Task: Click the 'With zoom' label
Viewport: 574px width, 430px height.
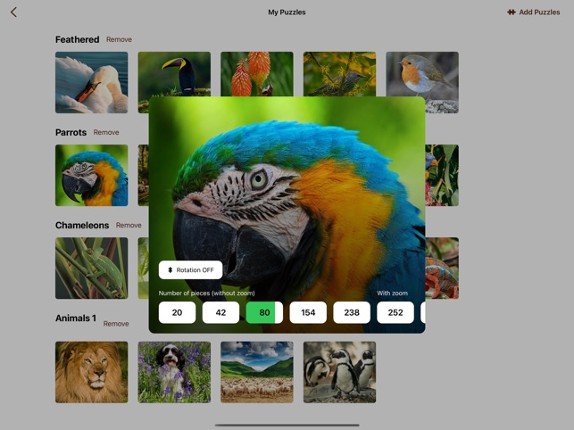Action: pos(392,293)
